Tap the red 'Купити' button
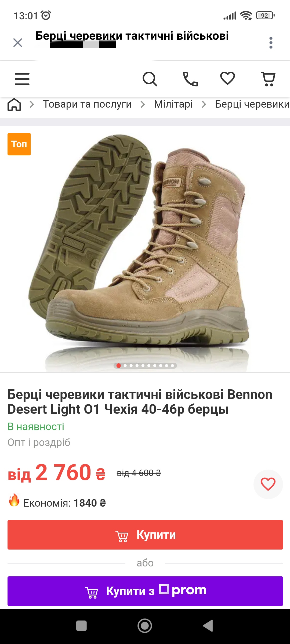 click(145, 535)
